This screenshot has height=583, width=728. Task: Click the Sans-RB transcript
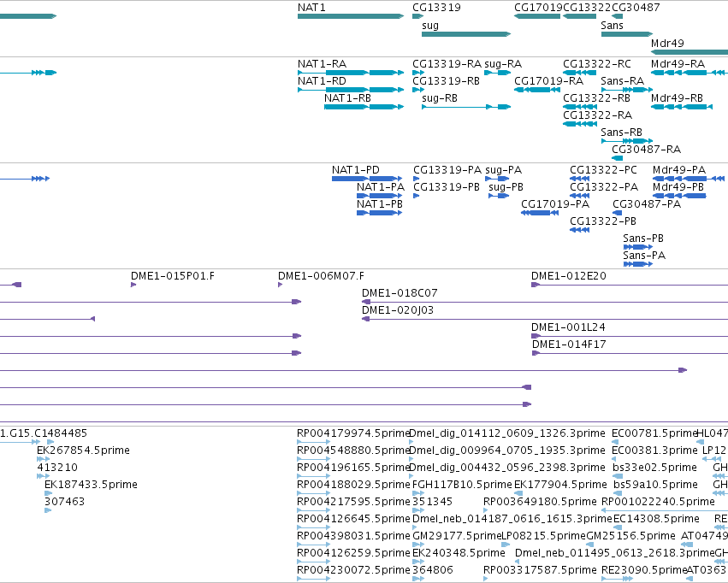pos(627,140)
